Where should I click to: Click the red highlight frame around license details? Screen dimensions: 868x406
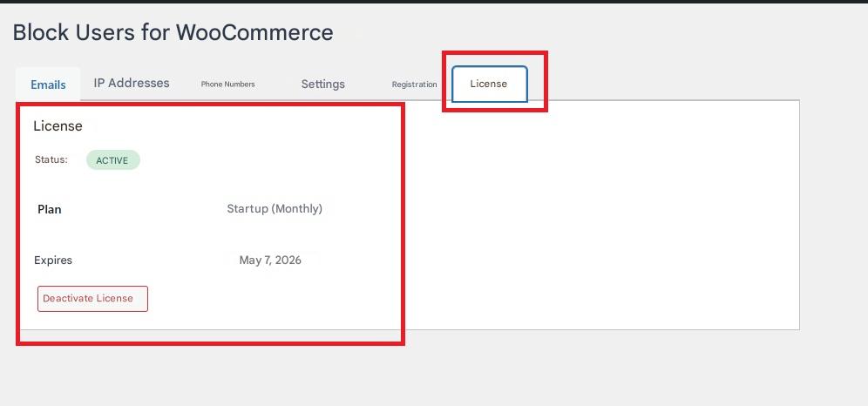[x=209, y=343]
